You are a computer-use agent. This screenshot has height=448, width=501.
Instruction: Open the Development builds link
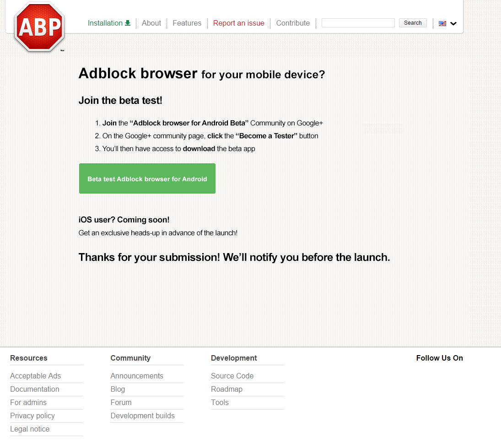[142, 416]
